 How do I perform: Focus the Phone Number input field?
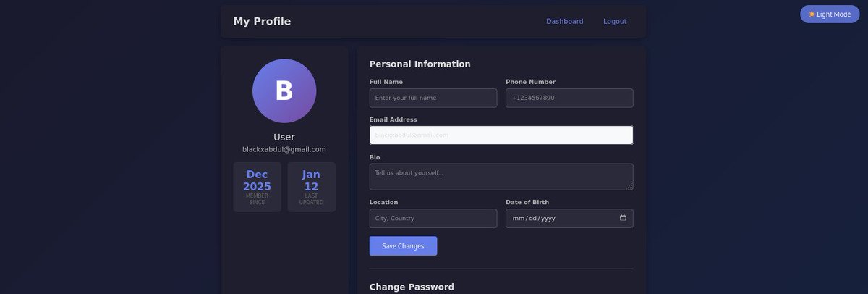point(569,98)
